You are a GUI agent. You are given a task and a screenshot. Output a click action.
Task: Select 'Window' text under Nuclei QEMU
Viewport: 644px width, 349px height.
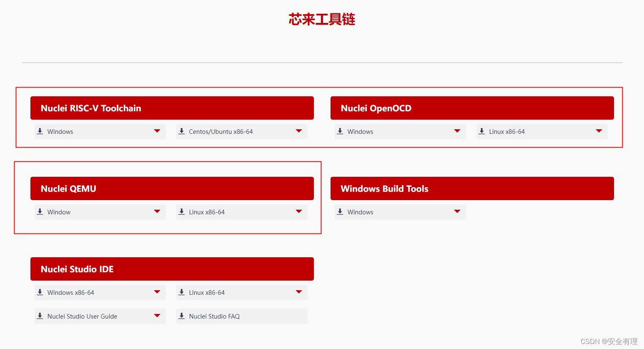pos(59,212)
